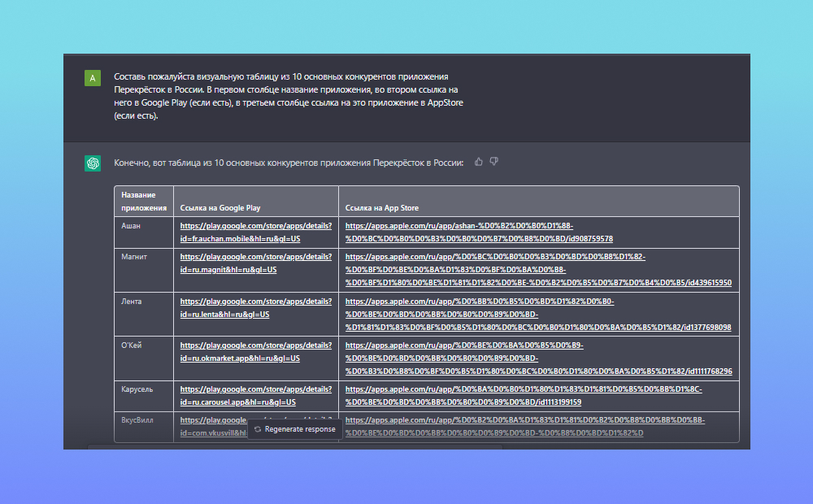
Task: Select the Ашан name cell
Action: [x=144, y=232]
